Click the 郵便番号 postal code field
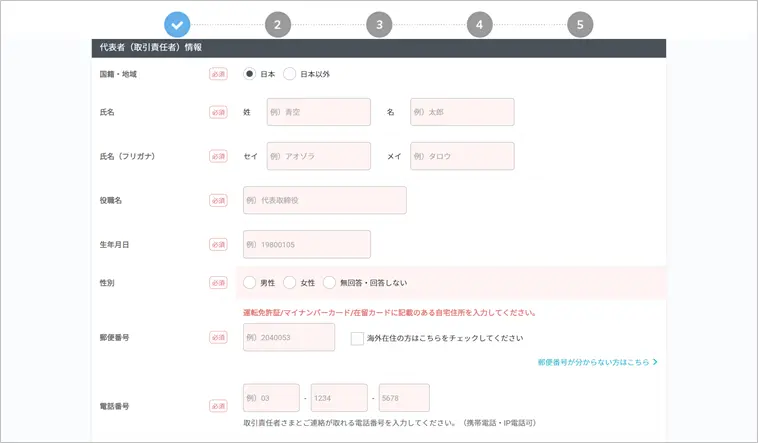 coord(289,338)
